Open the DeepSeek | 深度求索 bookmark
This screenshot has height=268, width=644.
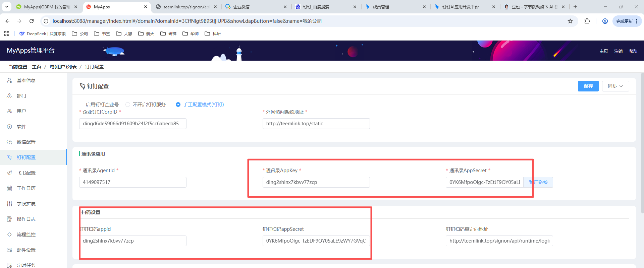pos(43,33)
